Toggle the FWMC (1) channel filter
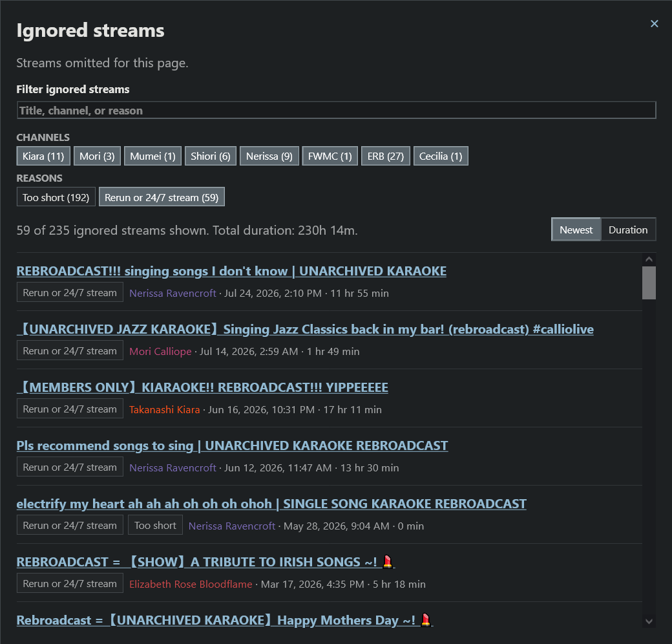The height and width of the screenshot is (644, 672). click(x=330, y=156)
